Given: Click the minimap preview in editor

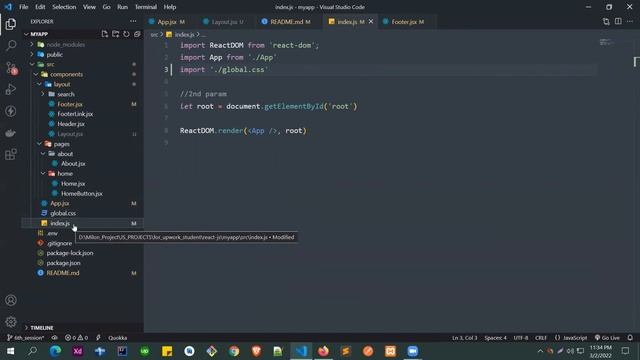Looking at the screenshot, I should tap(606, 42).
